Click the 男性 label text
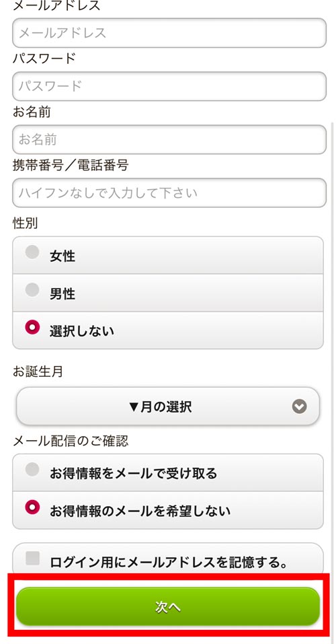Viewport: 336px width, 644px height. 62,294
